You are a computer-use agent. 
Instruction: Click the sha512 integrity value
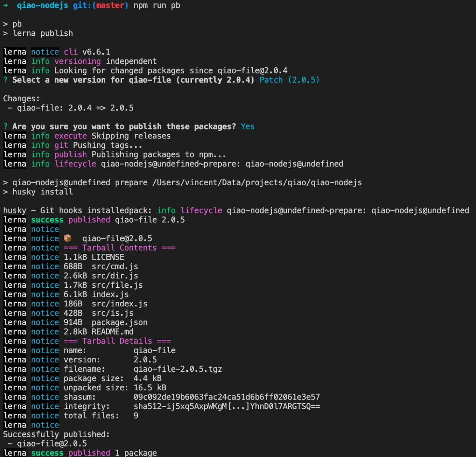pos(226,406)
